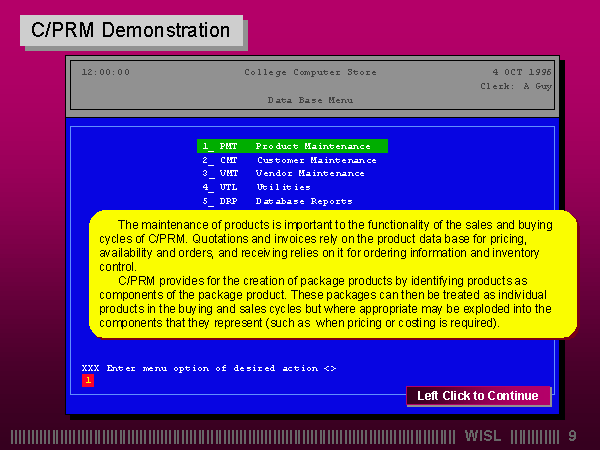Click the yellow product maintenance description box
The width and height of the screenshot is (600, 450).
[332, 274]
